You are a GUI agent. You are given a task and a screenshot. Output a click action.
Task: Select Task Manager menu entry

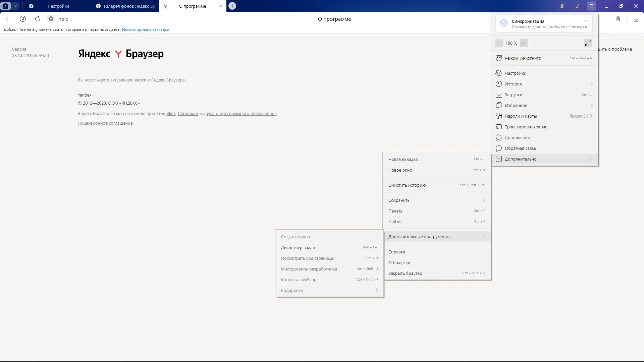pos(298,247)
